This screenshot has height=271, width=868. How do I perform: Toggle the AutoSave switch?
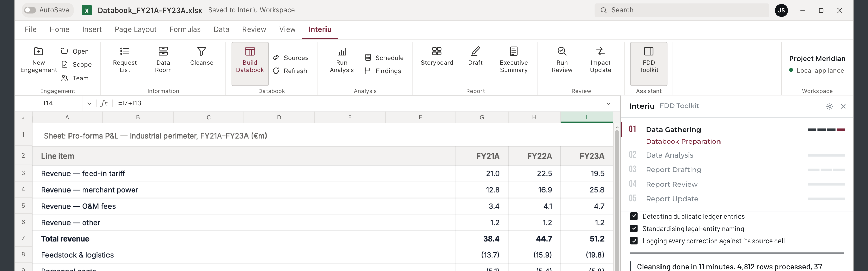tap(30, 10)
